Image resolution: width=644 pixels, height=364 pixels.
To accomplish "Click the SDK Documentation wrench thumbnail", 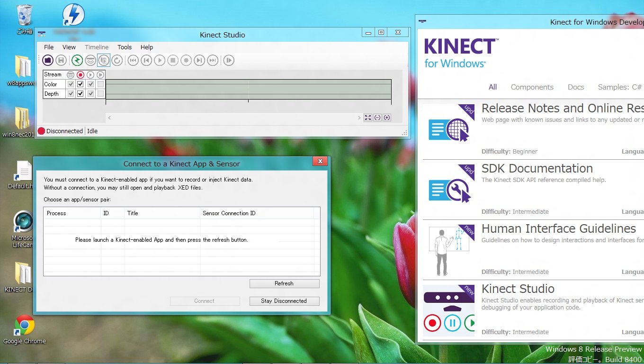I will pos(448,191).
